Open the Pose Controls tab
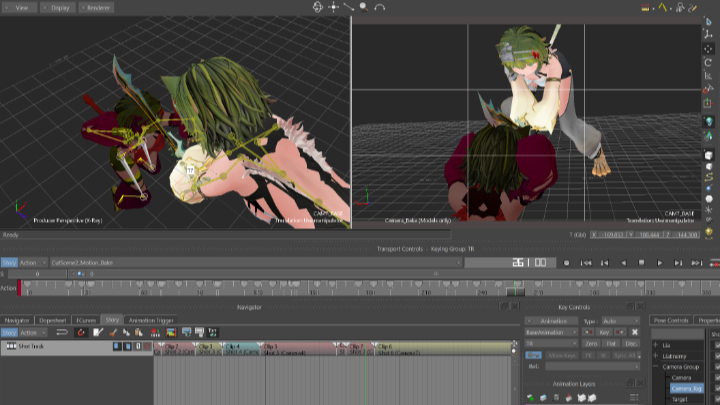This screenshot has height=405, width=720. 671,321
